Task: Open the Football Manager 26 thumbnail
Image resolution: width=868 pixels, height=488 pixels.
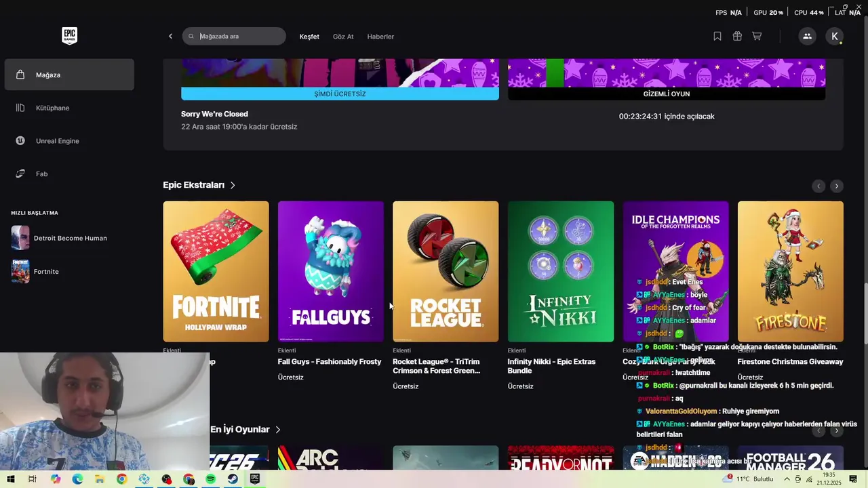Action: click(x=791, y=457)
